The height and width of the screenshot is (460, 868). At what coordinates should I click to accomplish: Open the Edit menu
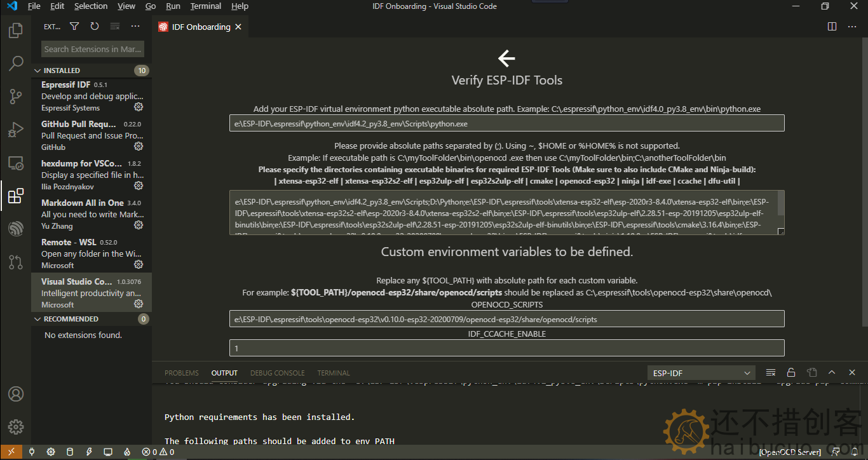(57, 6)
